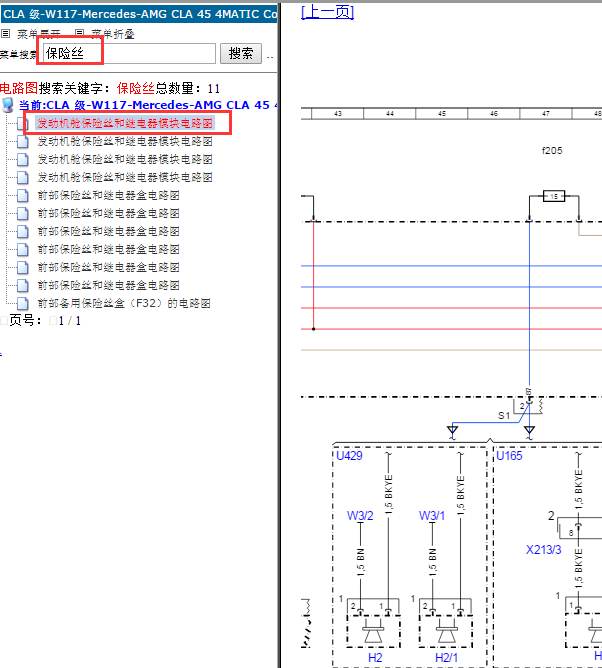Click the H2/1 label text
This screenshot has height=668, width=602.
click(446, 657)
